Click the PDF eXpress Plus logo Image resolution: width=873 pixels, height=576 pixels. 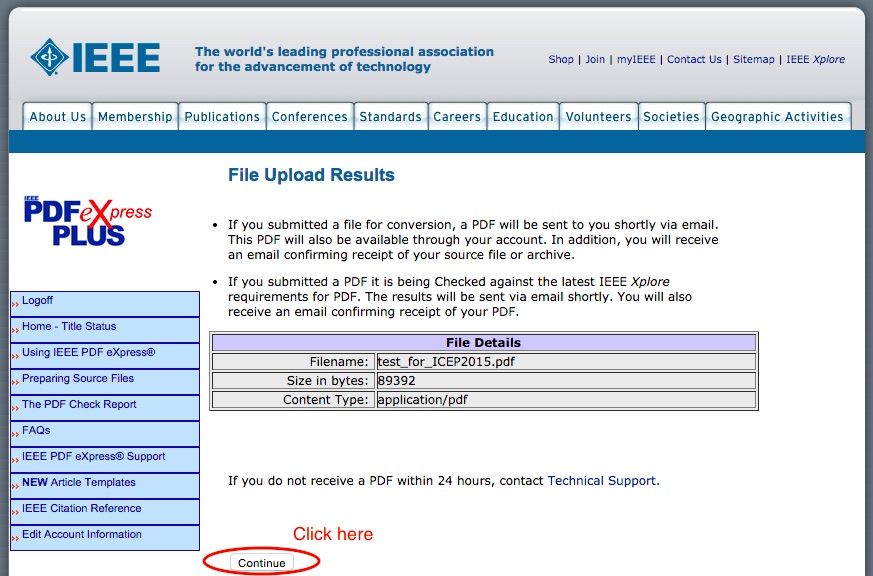(88, 221)
